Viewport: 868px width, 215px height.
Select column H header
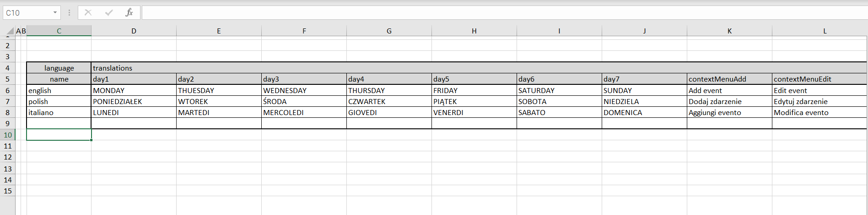pos(474,31)
